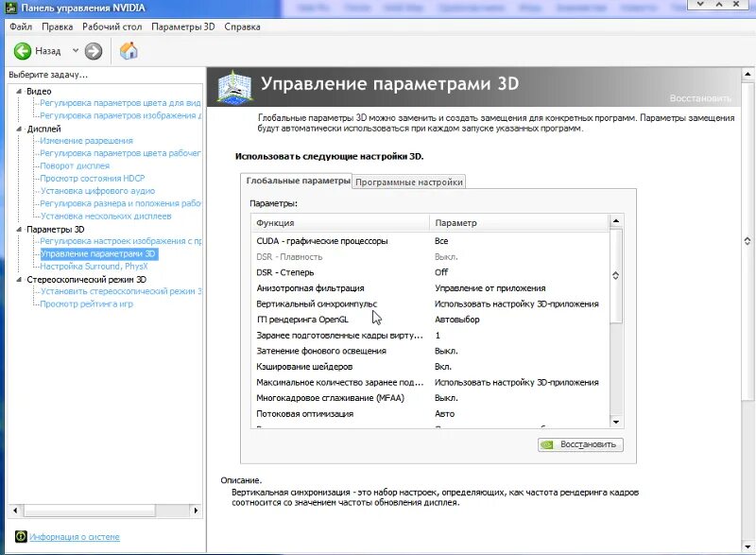Screen dimensions: 756x555
Task: Open Просмотр рейтинга игр
Action: 86,304
